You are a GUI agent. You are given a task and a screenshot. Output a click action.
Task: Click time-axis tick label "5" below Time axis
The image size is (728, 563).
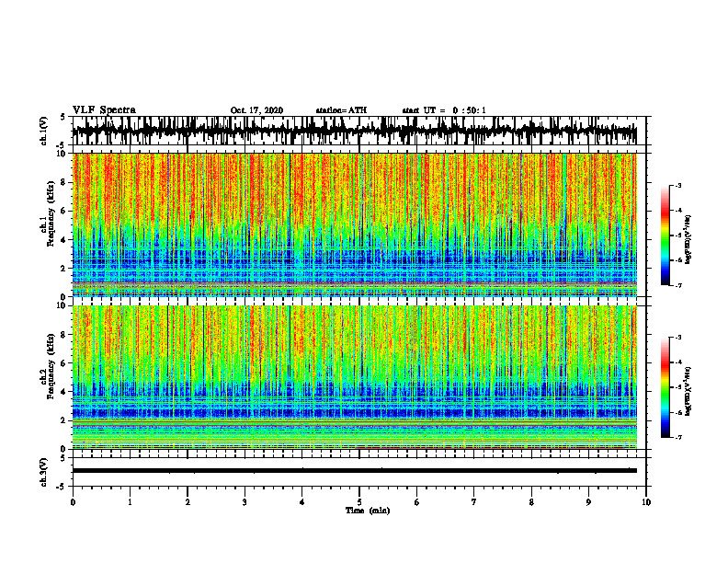click(x=359, y=502)
